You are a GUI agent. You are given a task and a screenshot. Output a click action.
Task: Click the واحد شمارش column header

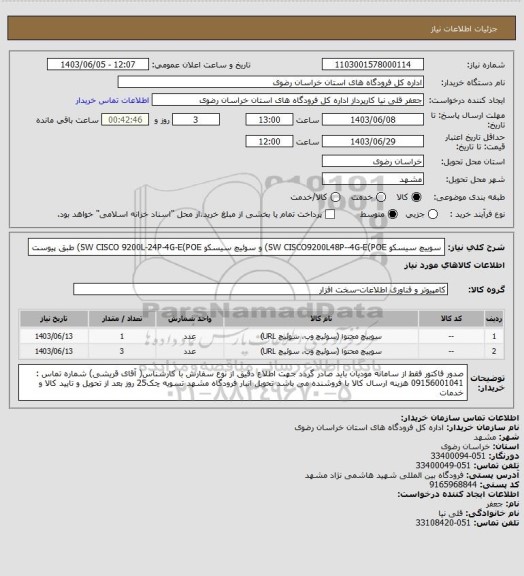(190, 319)
